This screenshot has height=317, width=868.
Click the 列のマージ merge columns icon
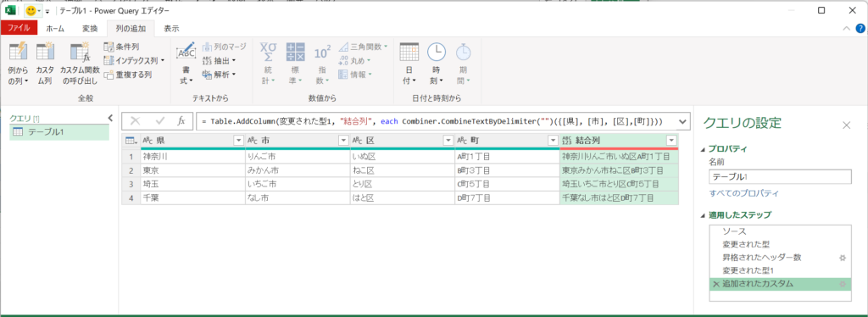coord(207,47)
